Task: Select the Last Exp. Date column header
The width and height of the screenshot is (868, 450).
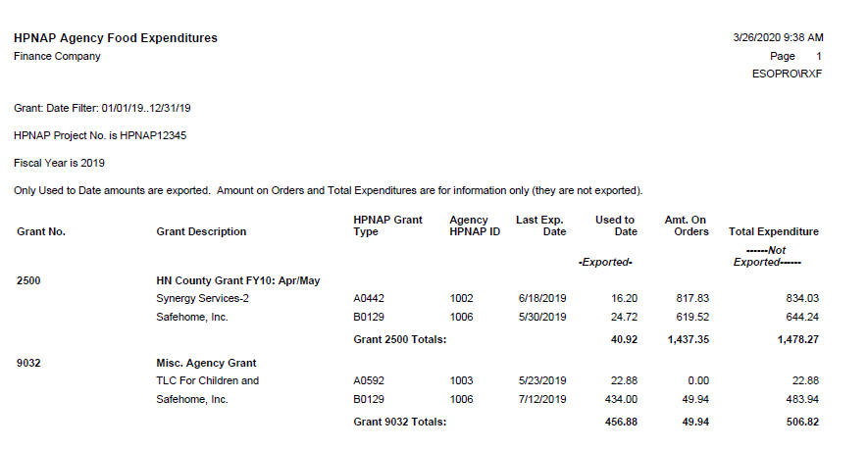Action: tap(541, 225)
